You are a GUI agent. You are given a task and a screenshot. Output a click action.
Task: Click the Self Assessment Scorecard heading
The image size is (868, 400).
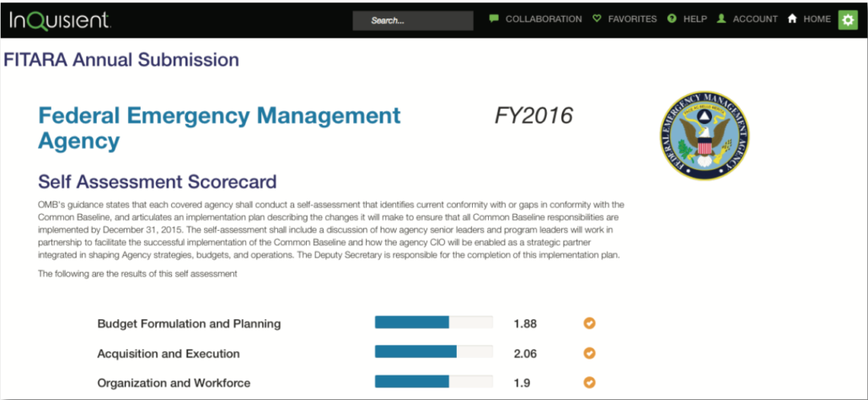[158, 181]
